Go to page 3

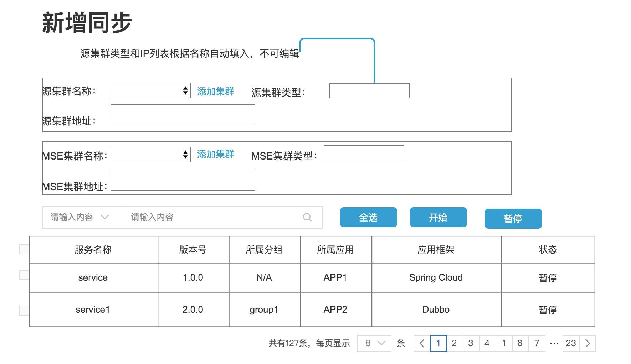tap(471, 343)
